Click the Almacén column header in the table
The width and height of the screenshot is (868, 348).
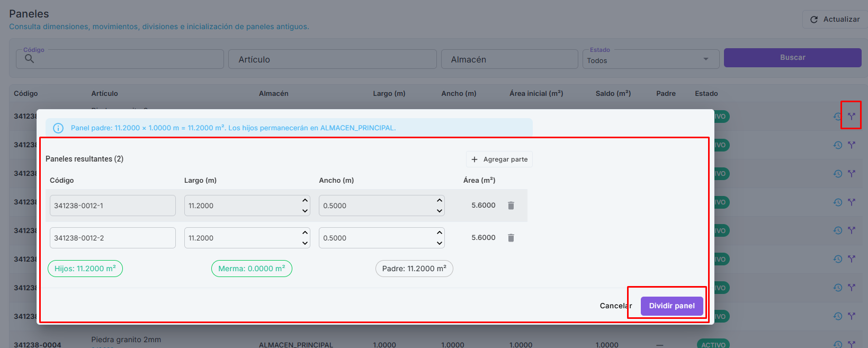coord(274,94)
